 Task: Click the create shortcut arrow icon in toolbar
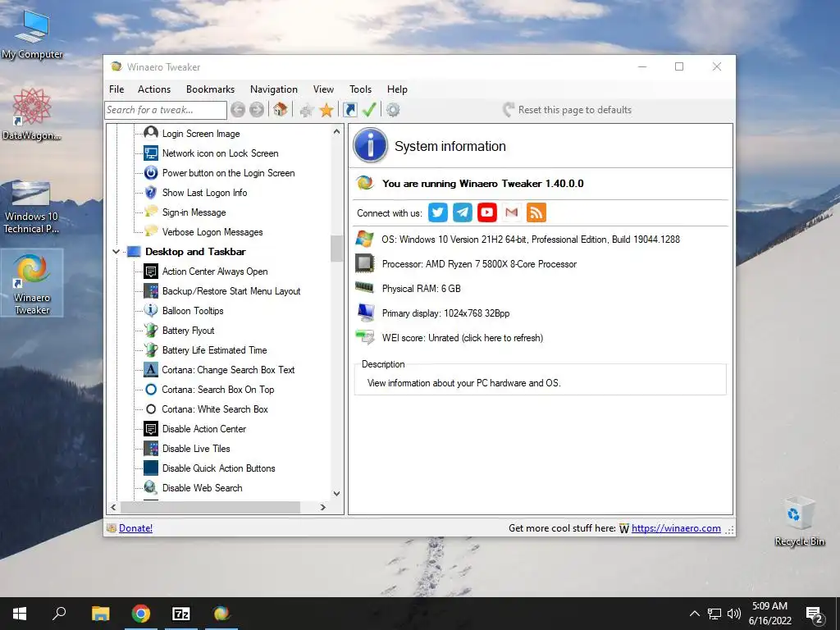350,110
